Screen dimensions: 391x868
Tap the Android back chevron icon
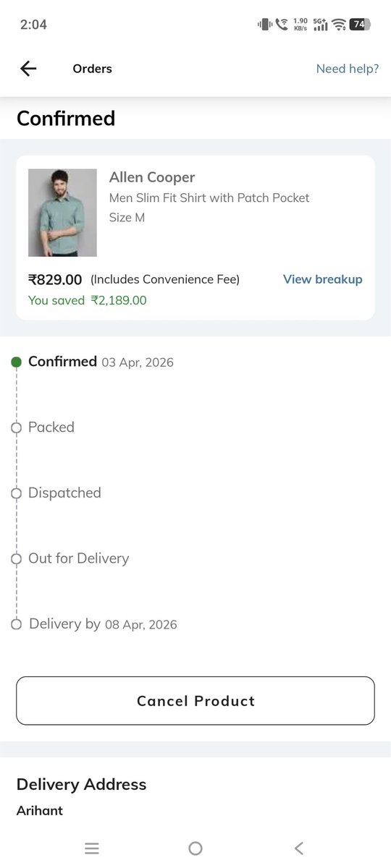pos(299,848)
